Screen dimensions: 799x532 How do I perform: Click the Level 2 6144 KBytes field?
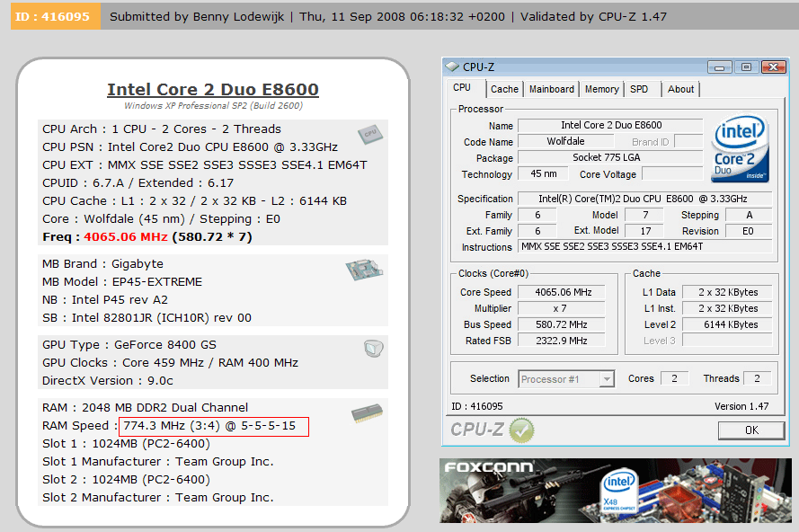pyautogui.click(x=728, y=324)
